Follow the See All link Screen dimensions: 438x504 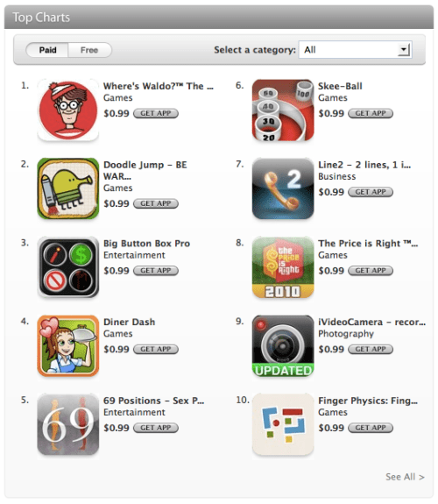pos(405,477)
